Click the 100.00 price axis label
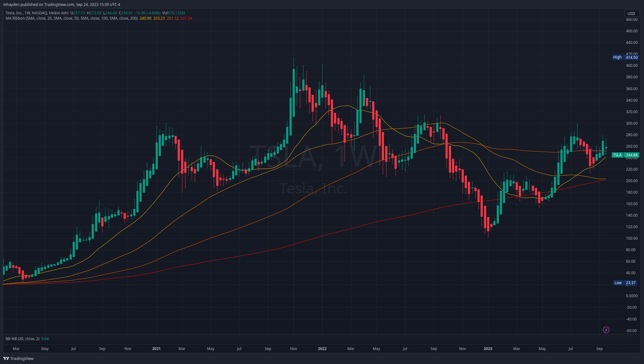This screenshot has height=364, width=644. click(632, 238)
